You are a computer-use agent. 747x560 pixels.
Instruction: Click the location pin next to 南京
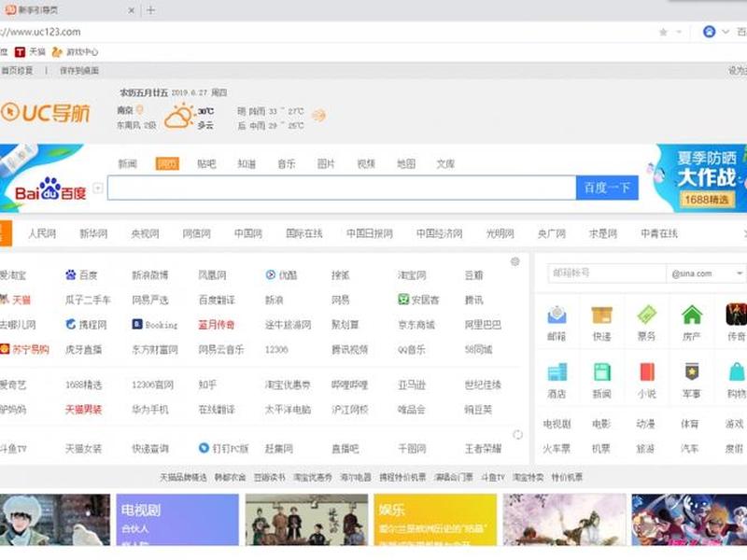click(x=140, y=110)
